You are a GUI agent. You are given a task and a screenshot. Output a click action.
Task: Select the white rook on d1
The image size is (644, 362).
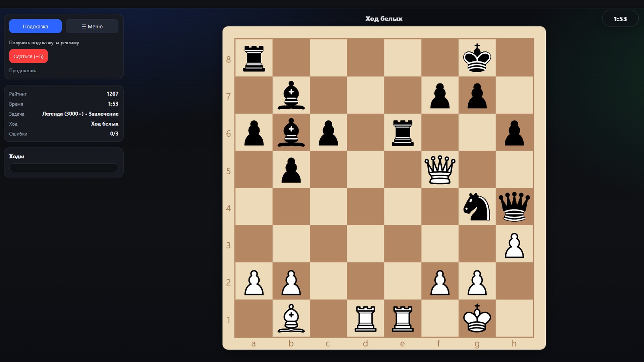365,318
